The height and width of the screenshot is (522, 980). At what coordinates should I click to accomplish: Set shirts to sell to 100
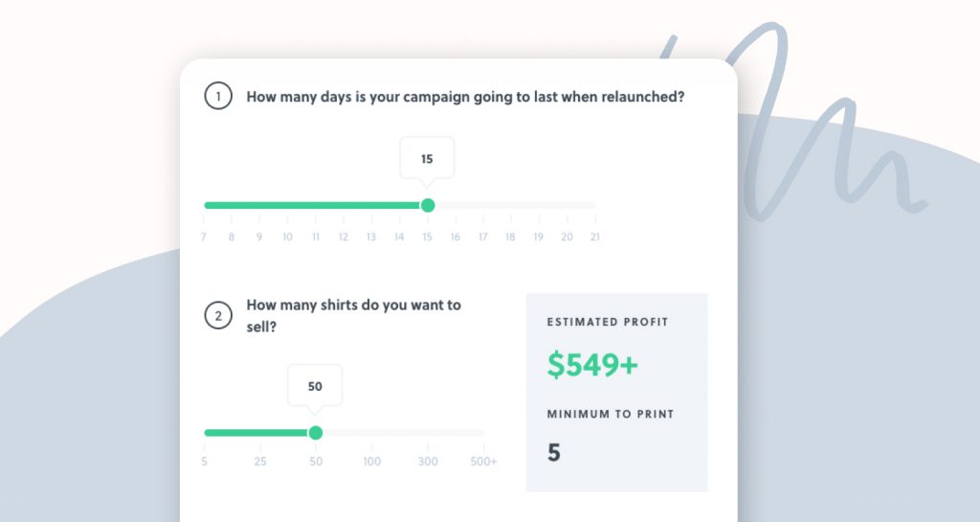pos(372,462)
